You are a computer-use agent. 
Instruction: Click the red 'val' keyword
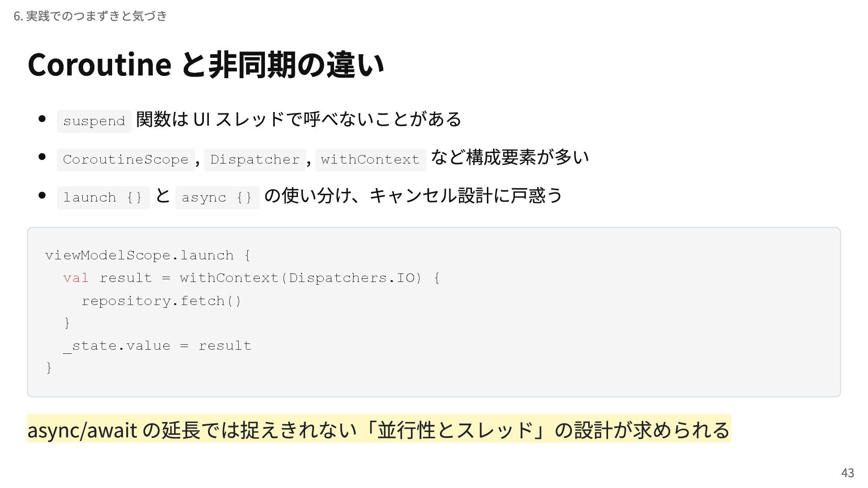76,278
